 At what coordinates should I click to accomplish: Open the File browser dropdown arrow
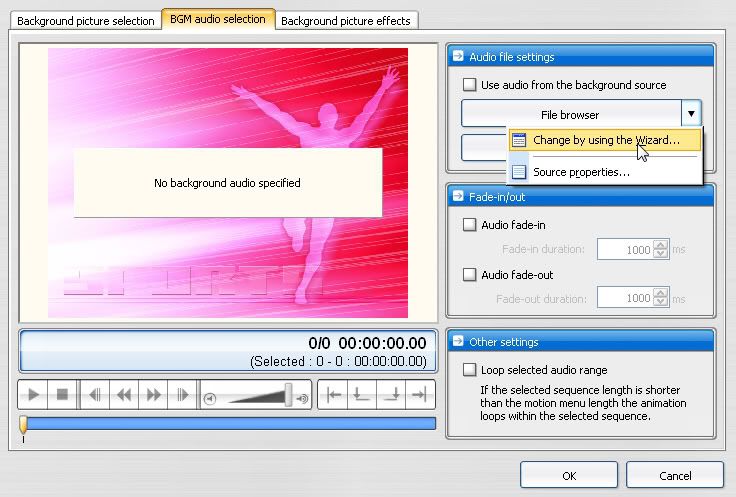click(x=691, y=114)
